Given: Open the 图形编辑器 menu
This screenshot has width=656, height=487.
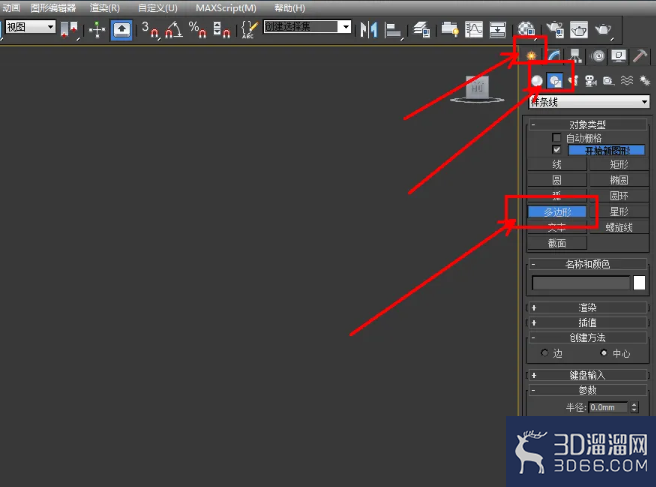Looking at the screenshot, I should click(x=53, y=8).
